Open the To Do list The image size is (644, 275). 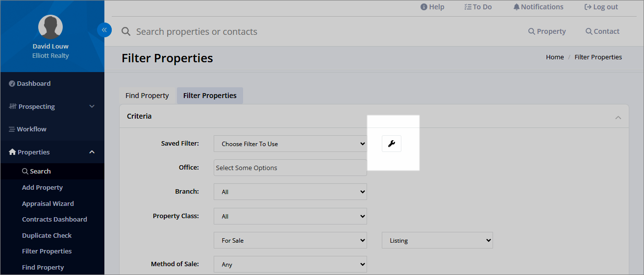click(478, 7)
